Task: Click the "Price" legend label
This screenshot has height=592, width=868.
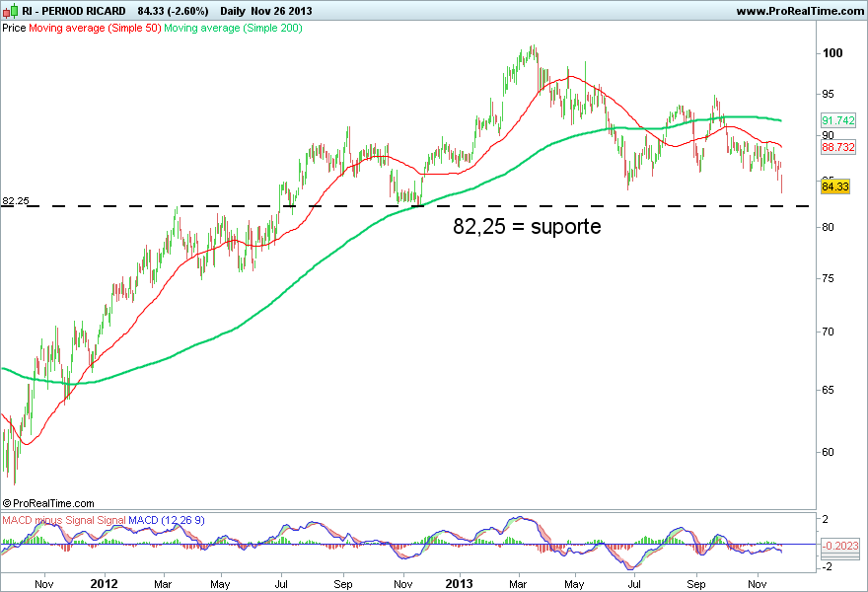Action: (14, 28)
